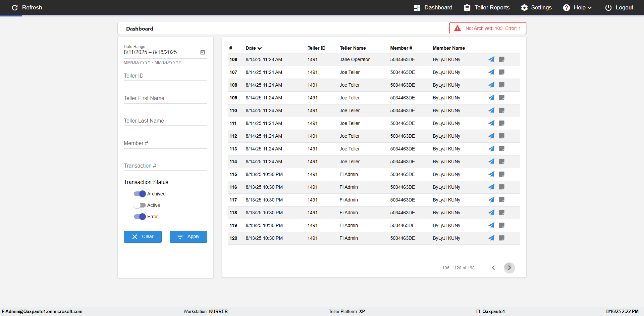This screenshot has width=644, height=316.
Task: Open the note icon for transaction 114
Action: pos(502,162)
